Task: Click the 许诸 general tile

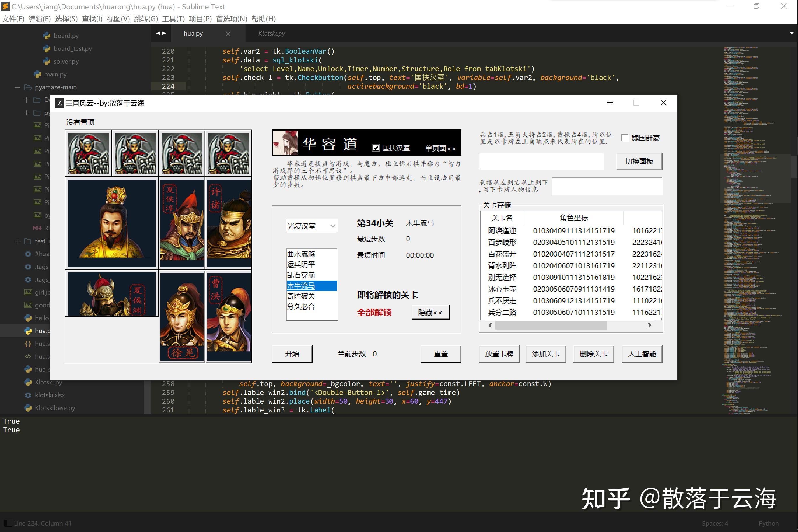Action: tap(229, 223)
